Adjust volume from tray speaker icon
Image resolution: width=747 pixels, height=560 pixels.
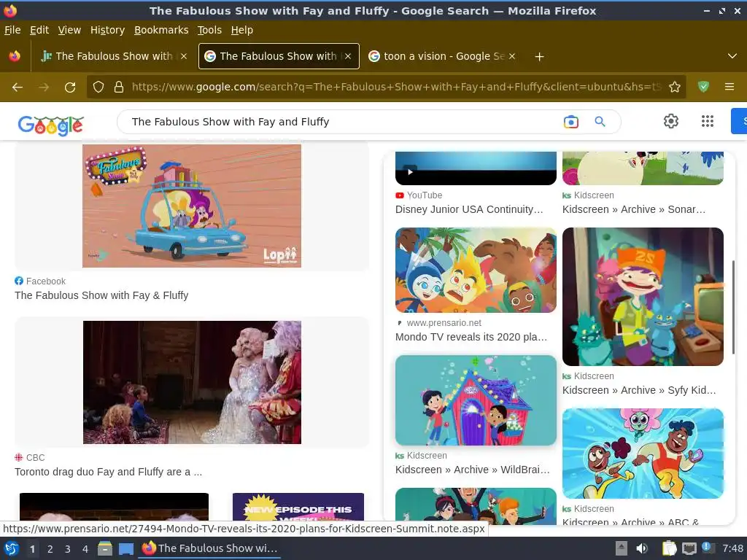[642, 548]
